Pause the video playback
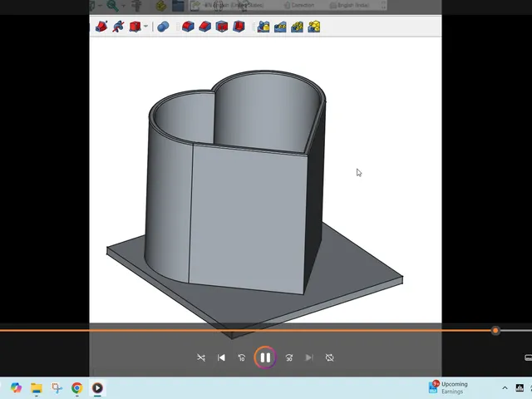 265,357
